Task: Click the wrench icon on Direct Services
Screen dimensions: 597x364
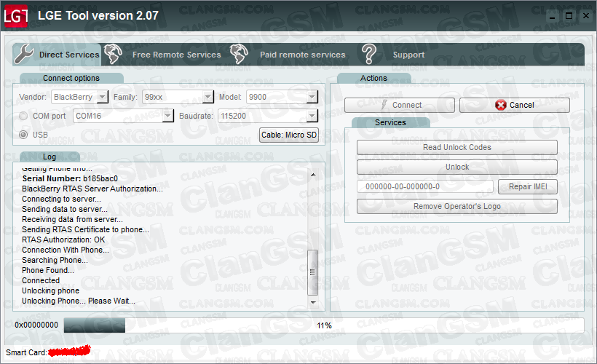Action: pos(24,54)
